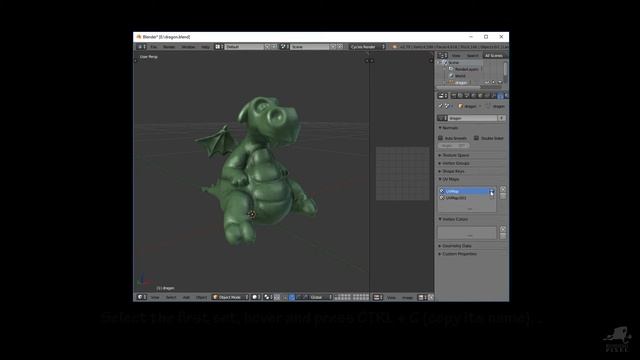This screenshot has height=360, width=640.
Task: Delete the current scene
Action: click(x=340, y=47)
